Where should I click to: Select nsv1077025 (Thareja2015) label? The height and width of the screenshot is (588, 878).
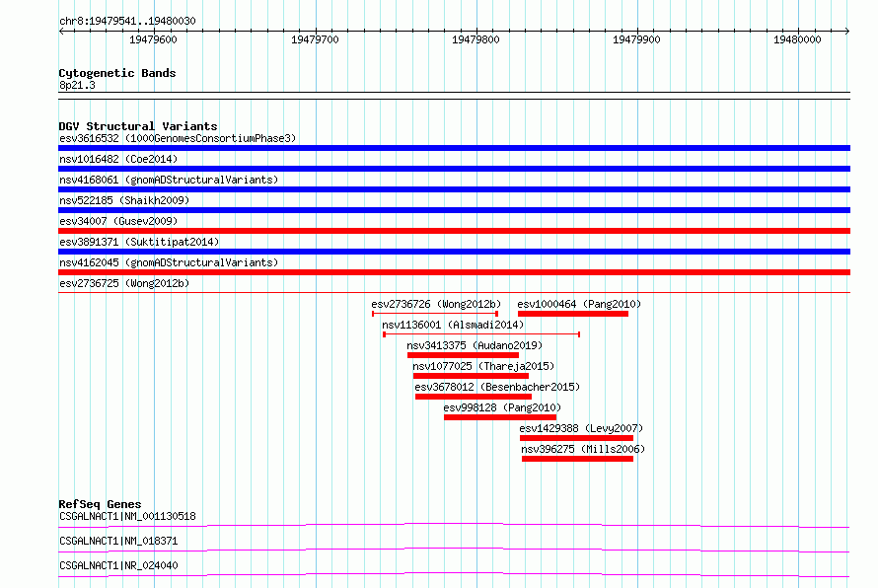click(483, 366)
